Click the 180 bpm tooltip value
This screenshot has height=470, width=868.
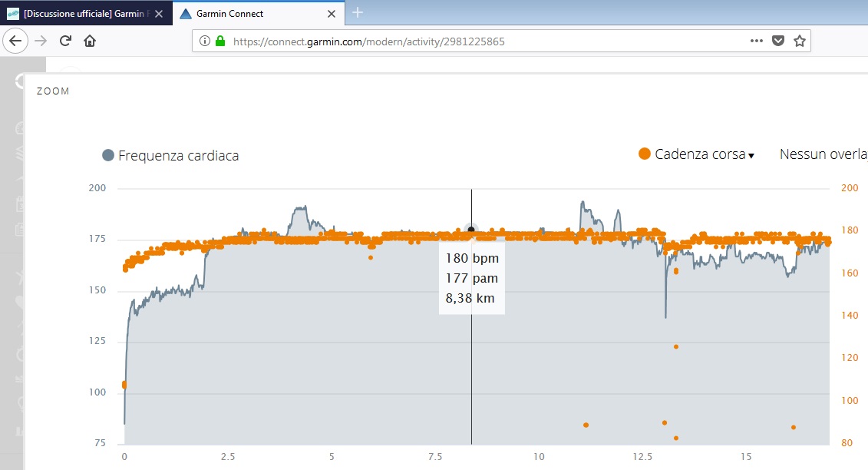472,258
